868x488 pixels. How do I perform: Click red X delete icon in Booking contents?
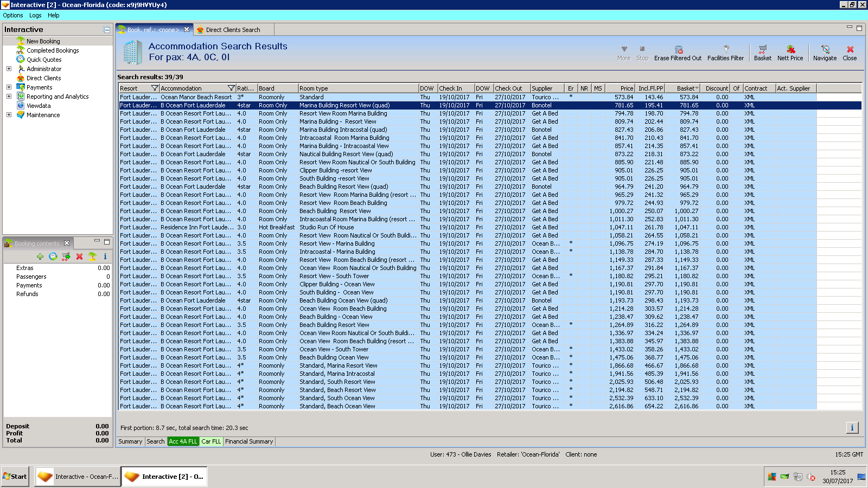[x=79, y=256]
